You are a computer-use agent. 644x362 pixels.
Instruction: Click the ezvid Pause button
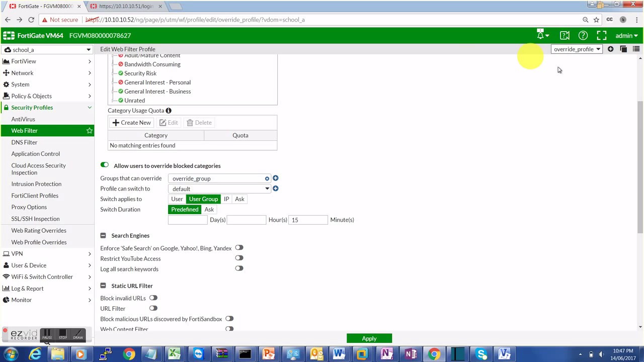[x=47, y=334]
